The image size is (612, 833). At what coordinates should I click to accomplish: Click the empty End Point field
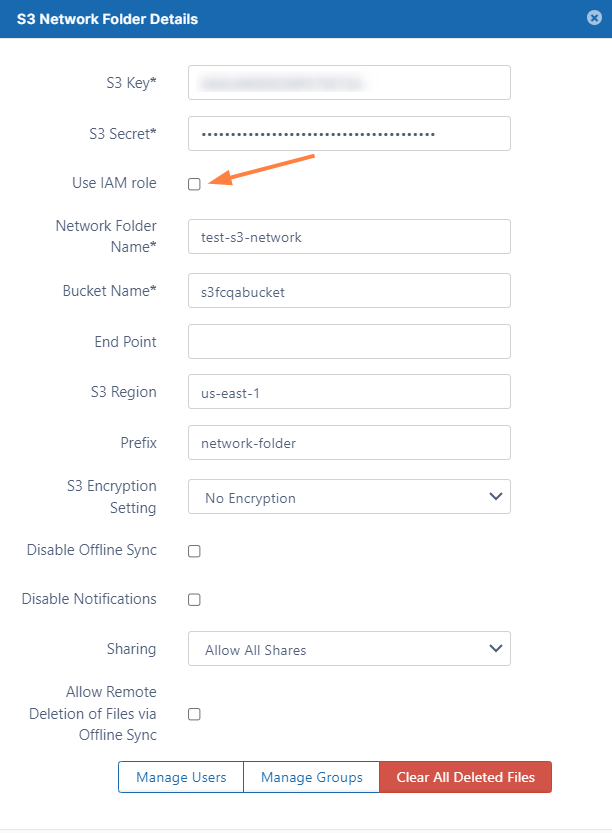(x=349, y=341)
